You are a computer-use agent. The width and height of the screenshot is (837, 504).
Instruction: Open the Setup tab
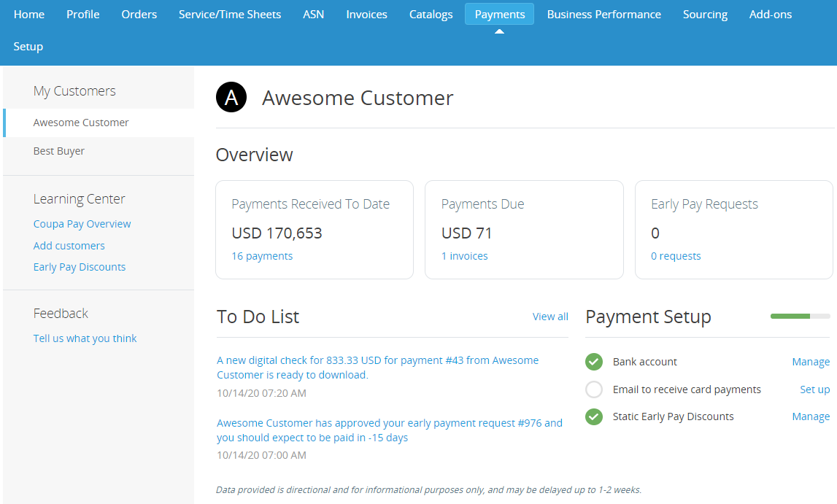[28, 47]
